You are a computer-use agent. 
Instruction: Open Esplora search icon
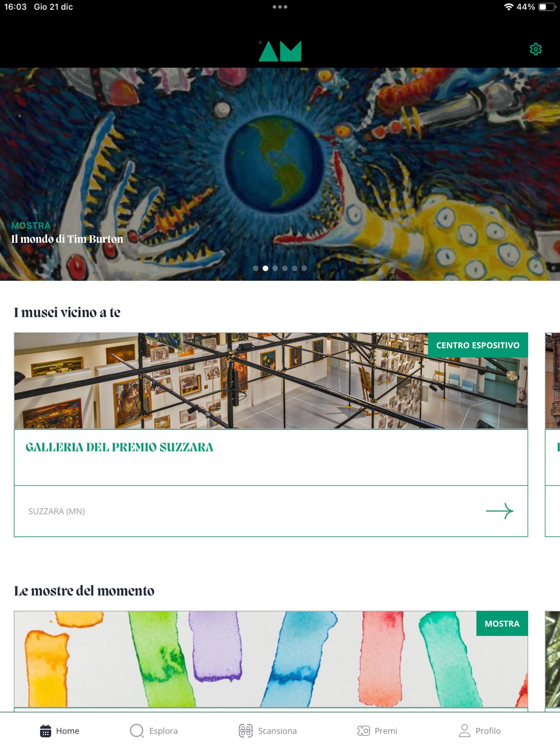(x=137, y=731)
